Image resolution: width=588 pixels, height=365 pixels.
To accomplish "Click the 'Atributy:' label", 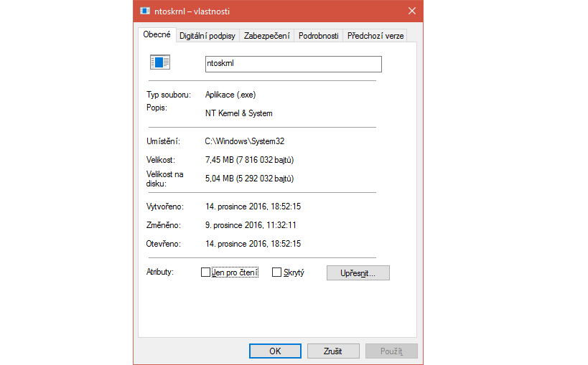I will pos(160,272).
